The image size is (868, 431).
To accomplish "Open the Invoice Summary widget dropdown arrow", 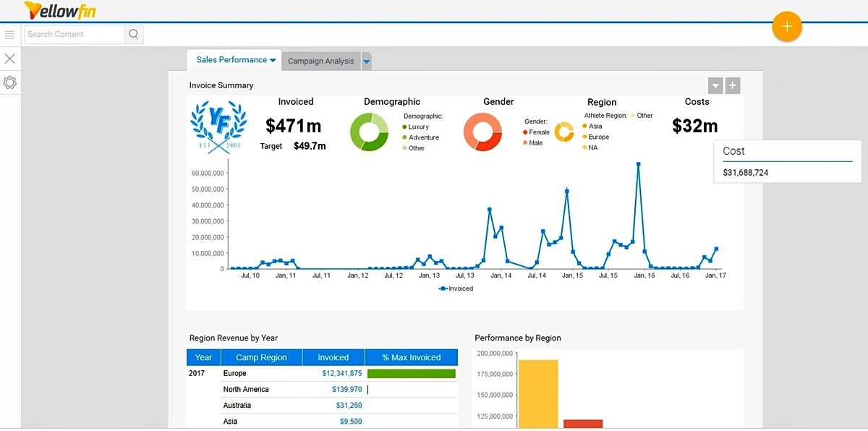I will [x=715, y=85].
